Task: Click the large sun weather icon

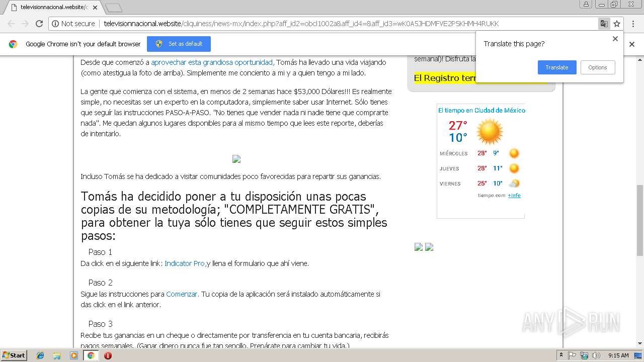Action: [x=490, y=132]
